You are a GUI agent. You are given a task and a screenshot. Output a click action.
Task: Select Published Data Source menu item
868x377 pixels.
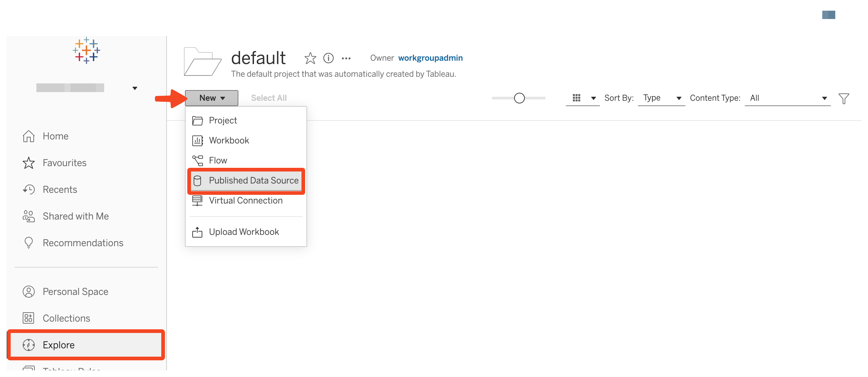246,181
